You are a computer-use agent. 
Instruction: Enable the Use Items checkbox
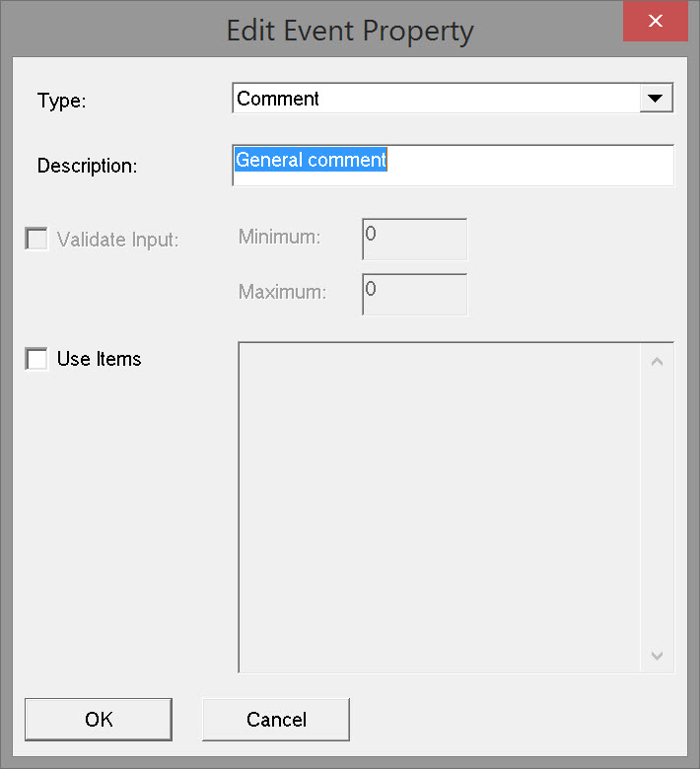pyautogui.click(x=36, y=359)
